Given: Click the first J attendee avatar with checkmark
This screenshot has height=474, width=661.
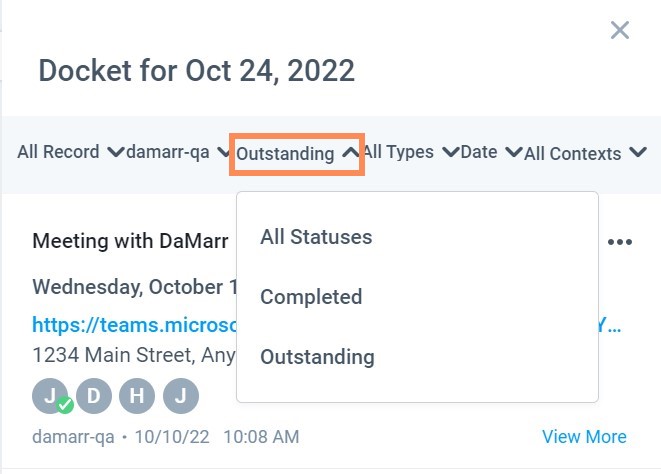Looking at the screenshot, I should point(50,396).
